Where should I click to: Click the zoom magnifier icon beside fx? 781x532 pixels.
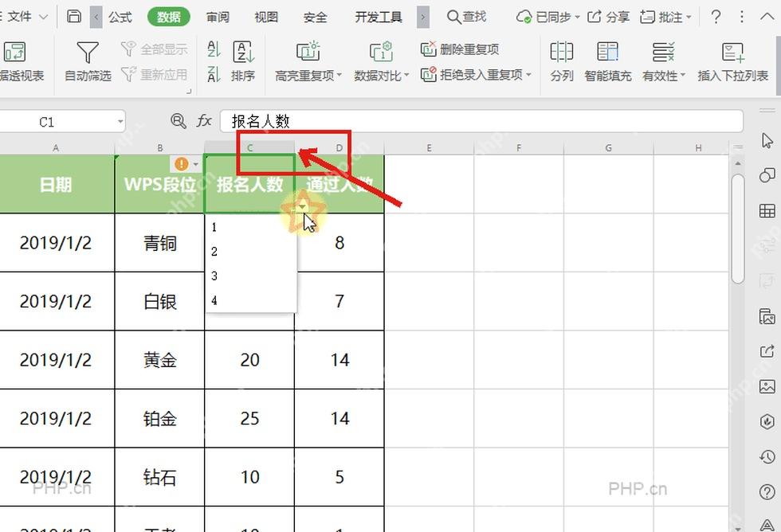(178, 121)
